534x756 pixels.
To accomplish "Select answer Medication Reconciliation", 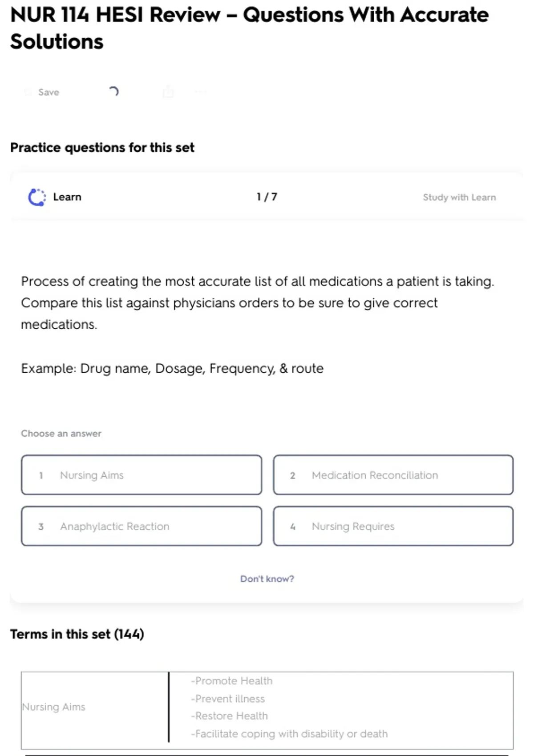I will tap(393, 475).
